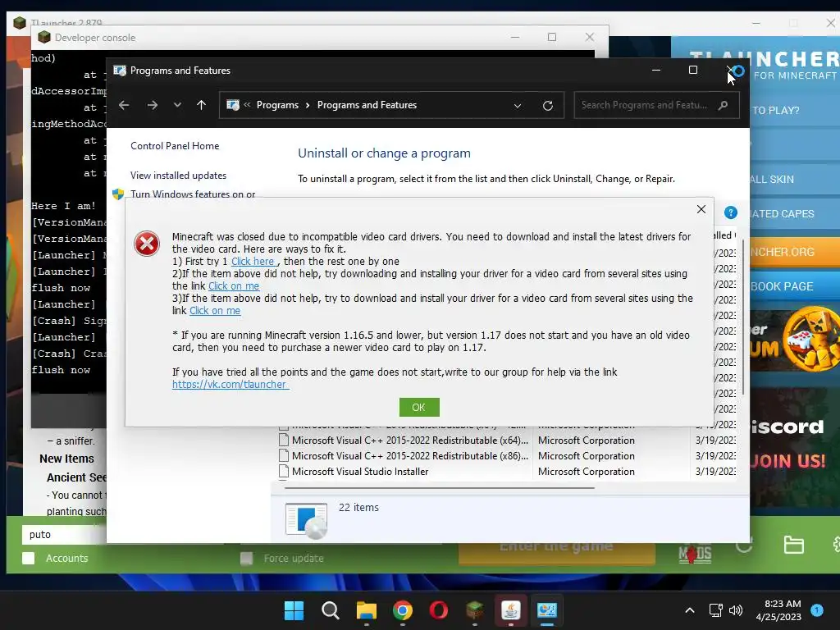Open the clock showing 8:23 AM
The height and width of the screenshot is (630, 840).
tap(778, 610)
